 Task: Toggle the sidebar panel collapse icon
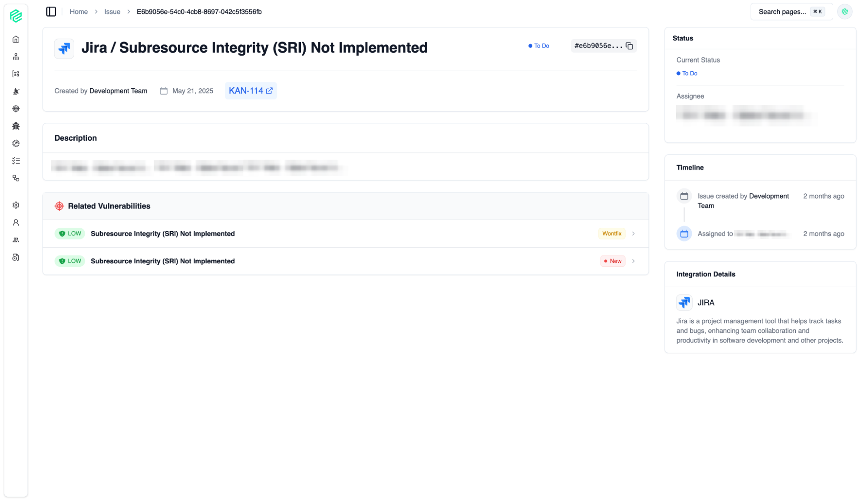(x=51, y=12)
